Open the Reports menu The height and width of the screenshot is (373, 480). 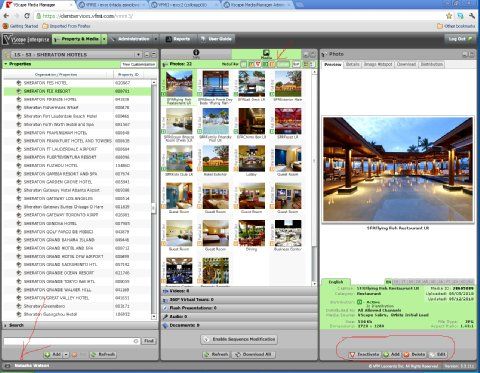coord(178,39)
